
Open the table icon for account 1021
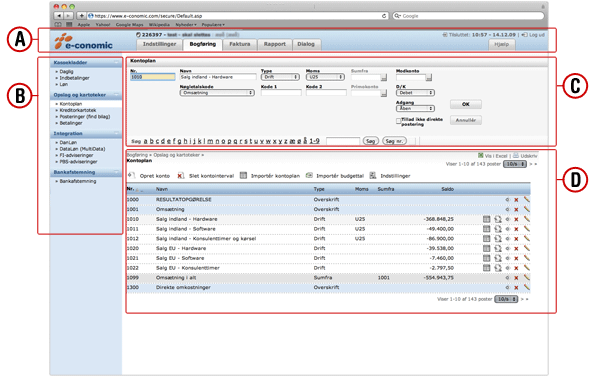pyautogui.click(x=486, y=258)
